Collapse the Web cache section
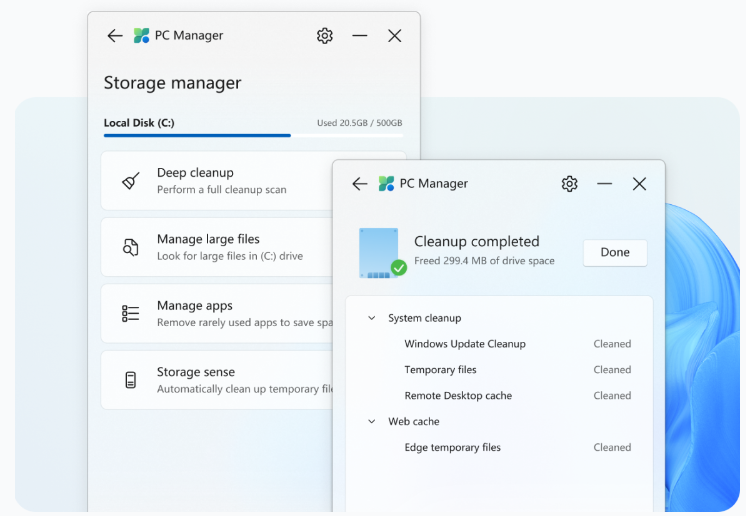 pyautogui.click(x=372, y=421)
